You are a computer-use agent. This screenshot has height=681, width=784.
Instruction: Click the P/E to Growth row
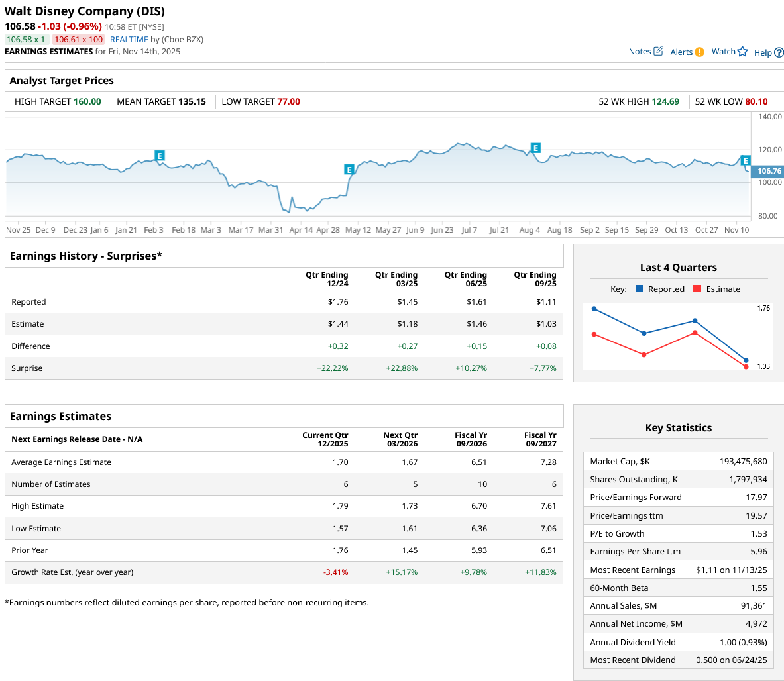click(x=679, y=534)
